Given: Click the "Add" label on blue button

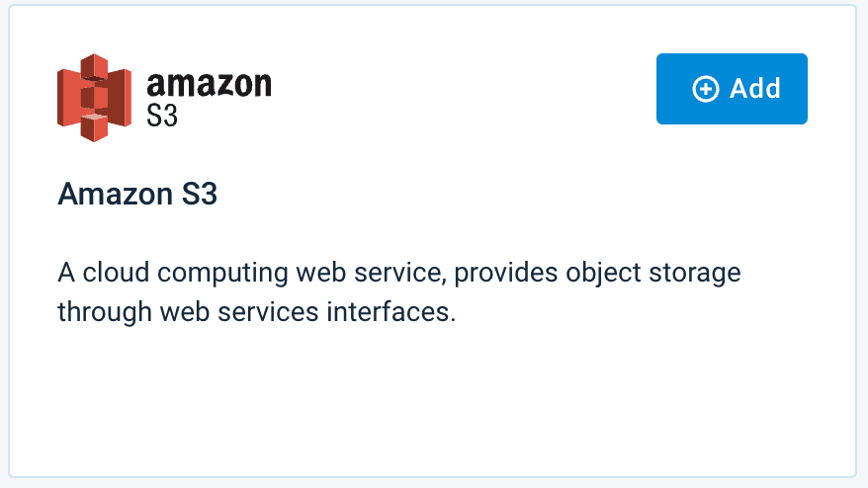Looking at the screenshot, I should [x=755, y=89].
